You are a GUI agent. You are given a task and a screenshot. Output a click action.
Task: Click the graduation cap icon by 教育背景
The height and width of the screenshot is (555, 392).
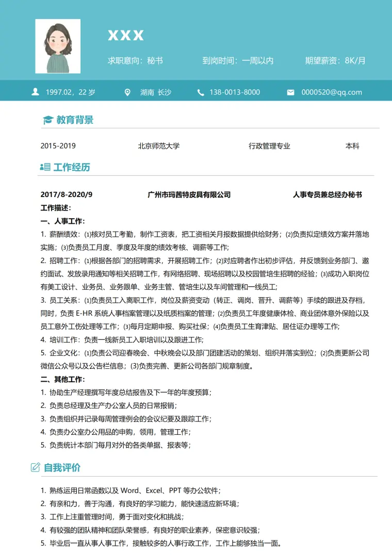(48, 120)
